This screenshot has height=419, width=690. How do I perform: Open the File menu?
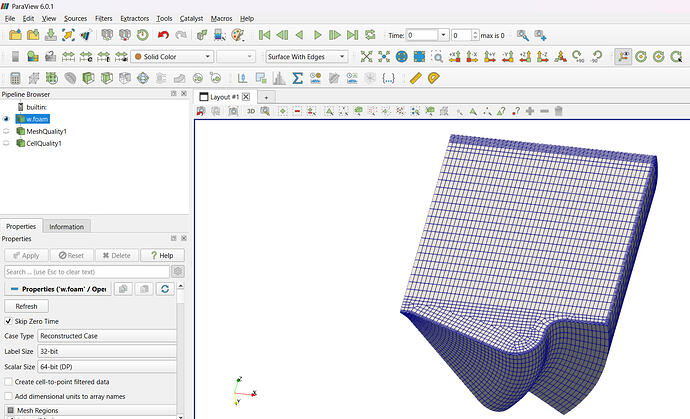point(10,18)
